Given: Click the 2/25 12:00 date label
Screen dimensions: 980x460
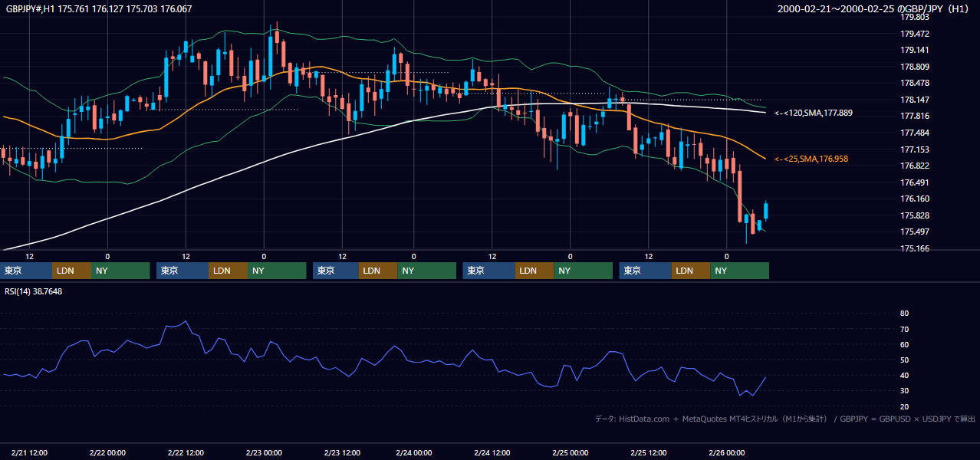Looking at the screenshot, I should (x=649, y=452).
